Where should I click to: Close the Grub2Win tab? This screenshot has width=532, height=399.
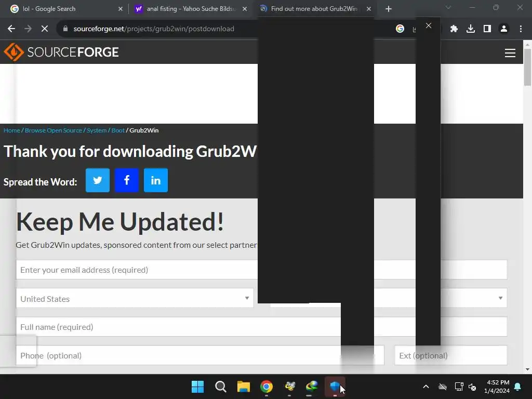pyautogui.click(x=369, y=9)
